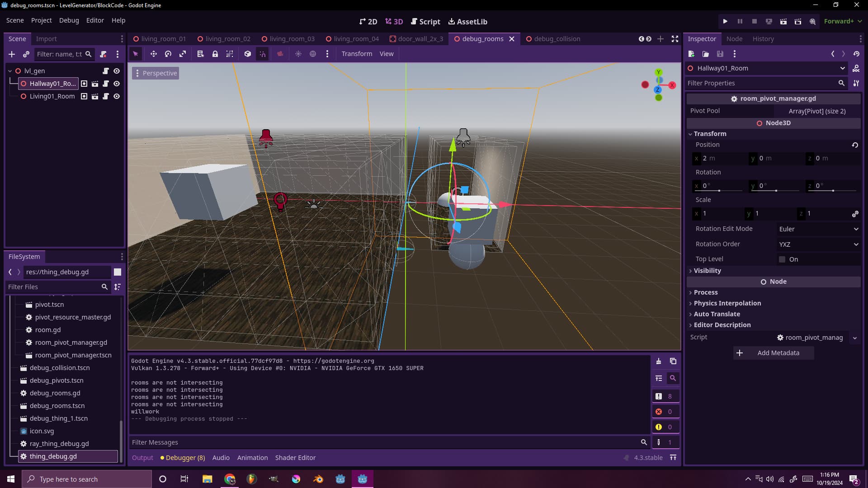This screenshot has width=868, height=488.
Task: Open the Rotation Edit Mode dropdown
Action: (818, 229)
